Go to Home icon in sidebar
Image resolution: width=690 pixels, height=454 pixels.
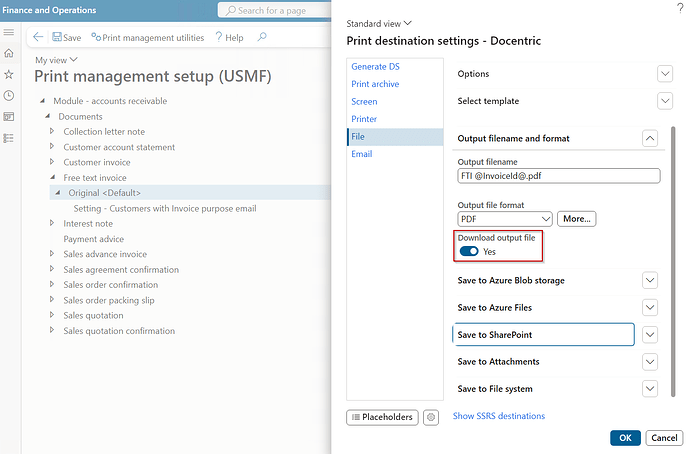9,53
